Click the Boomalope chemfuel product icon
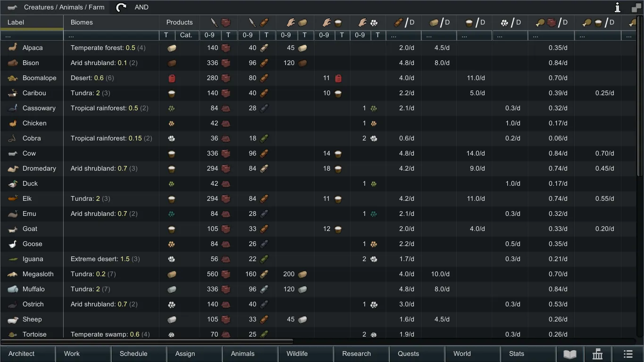Image resolution: width=644 pixels, height=362 pixels. coord(172,78)
